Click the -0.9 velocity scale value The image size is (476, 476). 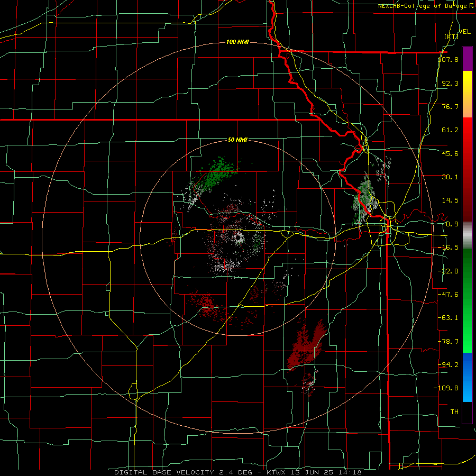[x=450, y=224]
